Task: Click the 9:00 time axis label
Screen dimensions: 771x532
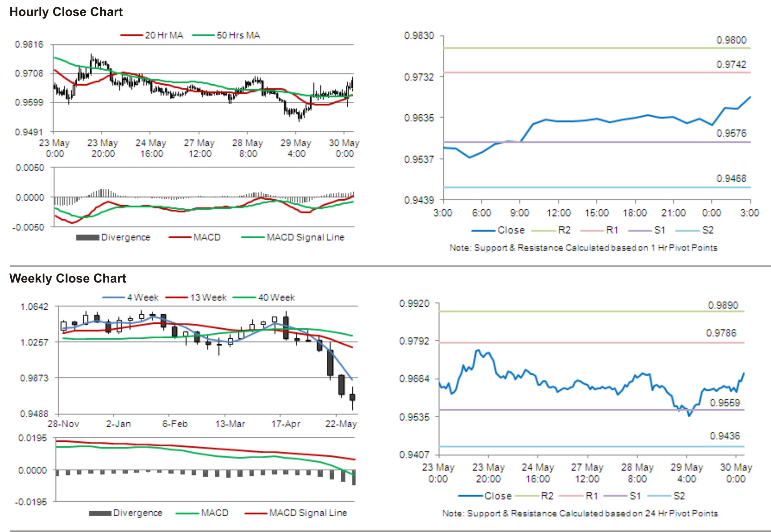Action: point(520,213)
